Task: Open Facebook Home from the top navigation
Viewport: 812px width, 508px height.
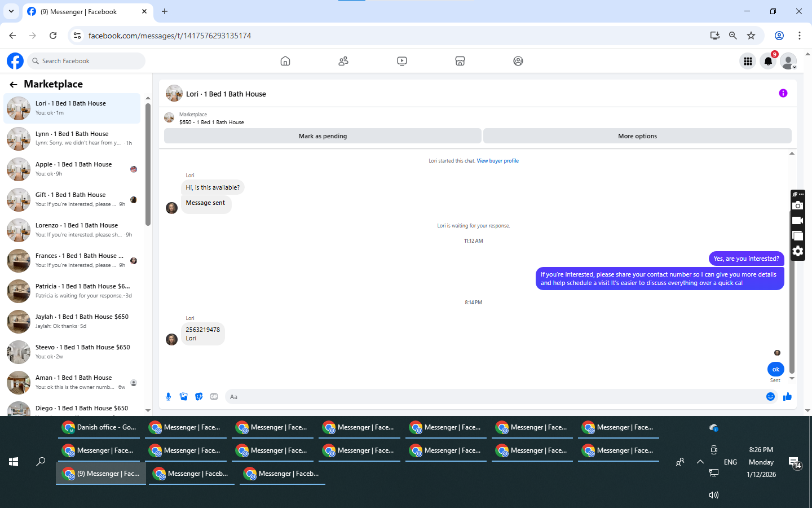Action: coord(285,61)
